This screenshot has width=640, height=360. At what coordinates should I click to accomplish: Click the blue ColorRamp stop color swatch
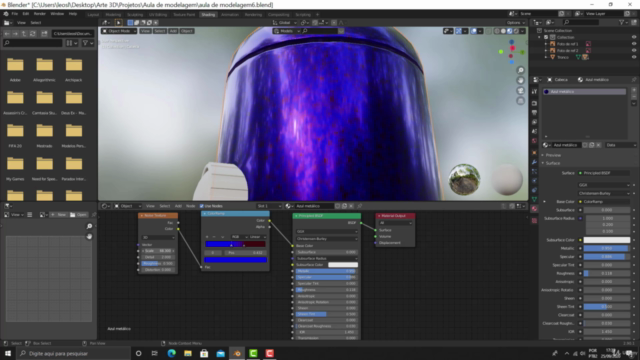click(x=236, y=260)
